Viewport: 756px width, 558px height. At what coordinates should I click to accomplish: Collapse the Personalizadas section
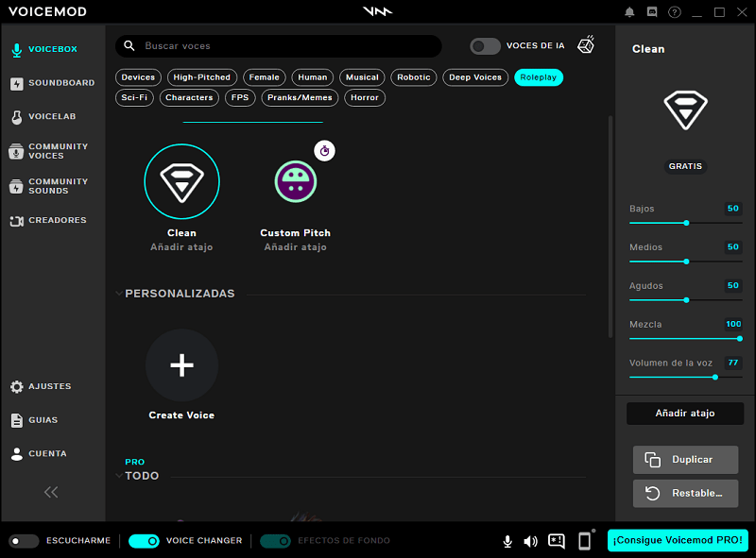[x=119, y=294]
